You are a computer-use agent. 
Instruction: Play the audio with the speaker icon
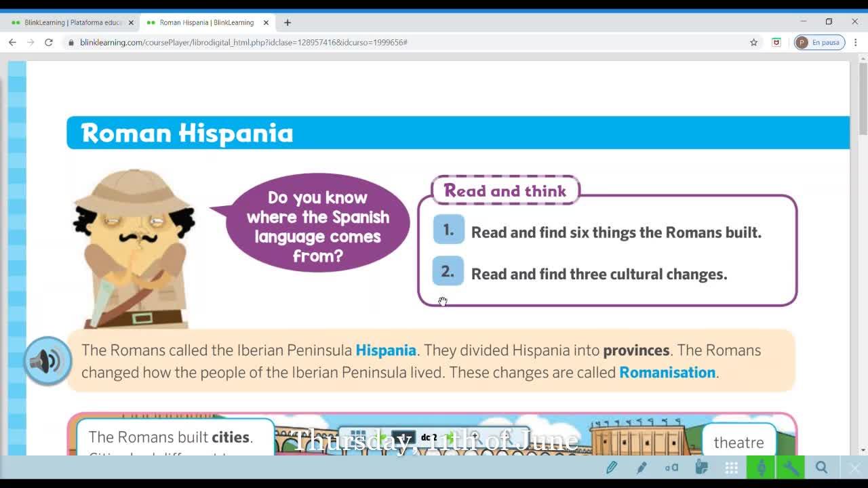pos(47,361)
